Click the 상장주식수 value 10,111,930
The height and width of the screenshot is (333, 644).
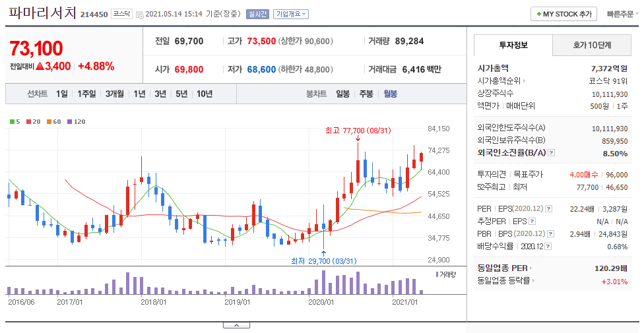(x=610, y=94)
